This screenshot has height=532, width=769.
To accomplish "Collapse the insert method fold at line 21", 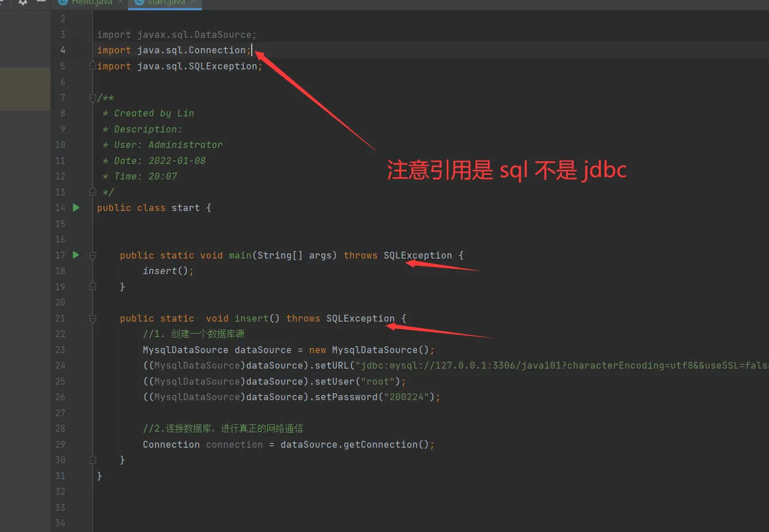I will (93, 319).
